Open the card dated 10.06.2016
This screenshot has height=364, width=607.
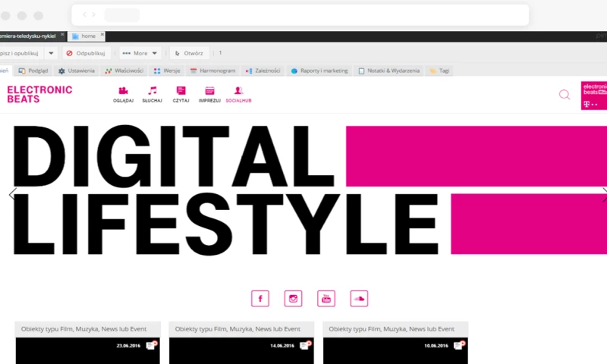[x=395, y=350]
